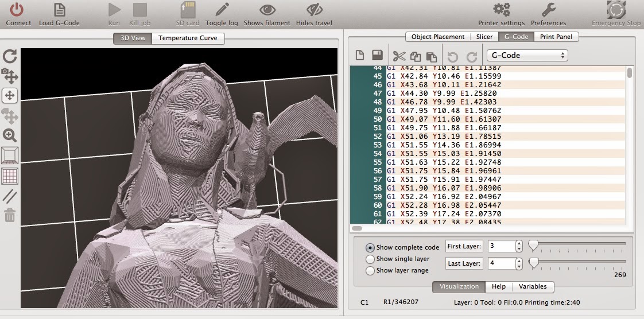Create new G-Code file icon
The image size is (644, 319).
(x=360, y=56)
